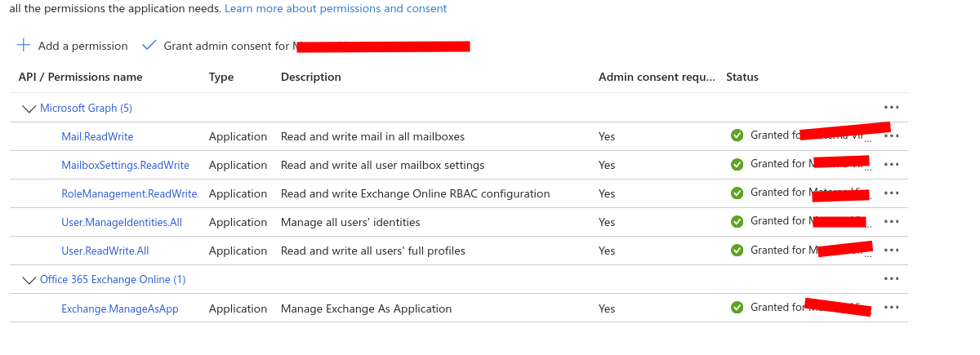Select the Exchange Online RBAC configuration description

click(415, 193)
